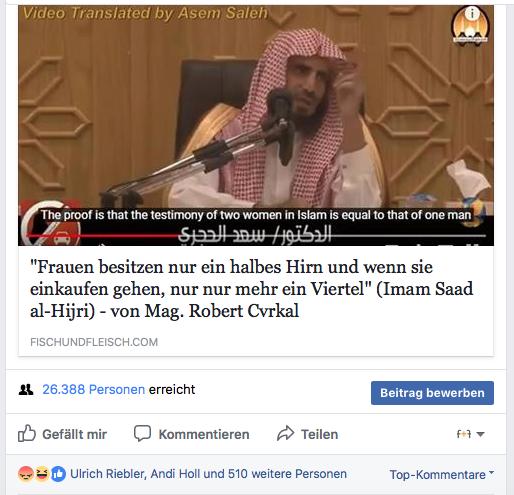Screen dimensions: 514x495
Task: Click the red video progress bar
Action: click(103, 235)
